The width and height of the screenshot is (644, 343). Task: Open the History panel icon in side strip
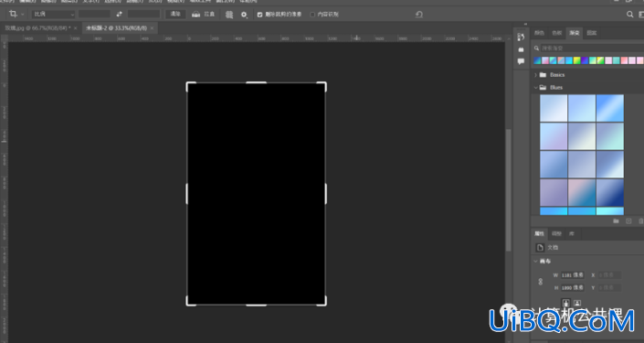pyautogui.click(x=521, y=38)
